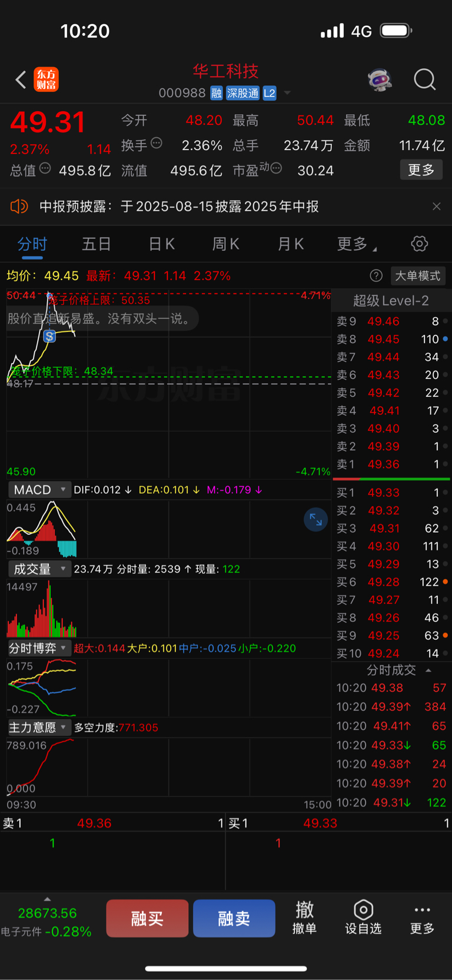This screenshot has height=980, width=452.
Task: Collapse the 分时成交 section arrow
Action: click(428, 670)
